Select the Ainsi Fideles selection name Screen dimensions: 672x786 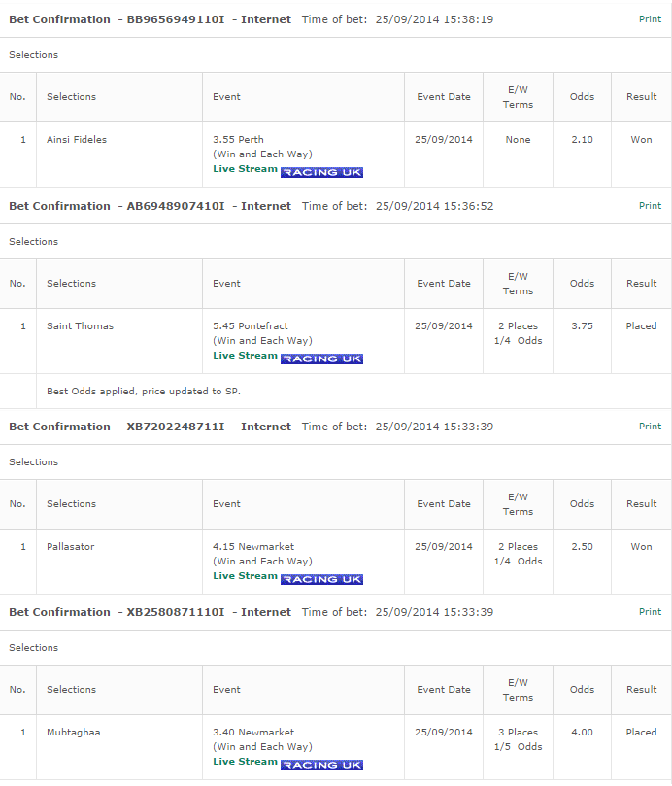(x=77, y=139)
